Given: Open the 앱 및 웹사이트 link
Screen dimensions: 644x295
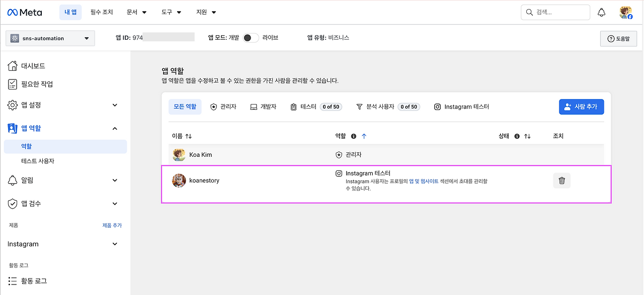Looking at the screenshot, I should point(424,181).
